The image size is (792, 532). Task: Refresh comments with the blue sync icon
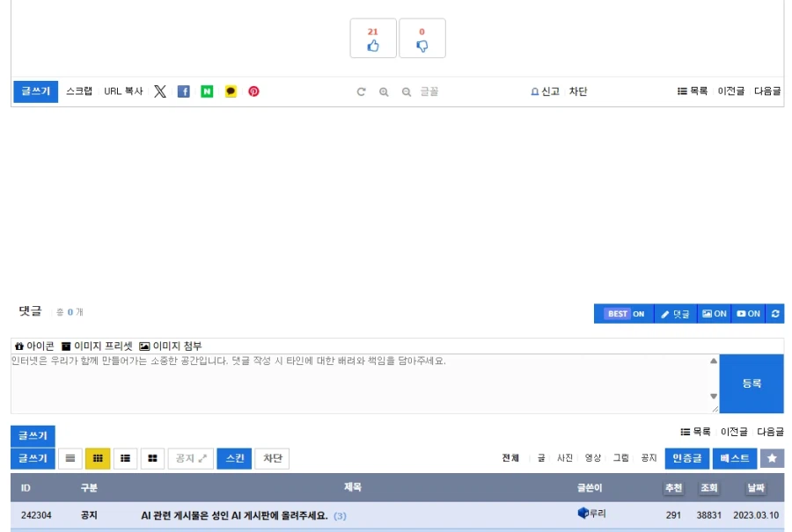click(x=774, y=314)
